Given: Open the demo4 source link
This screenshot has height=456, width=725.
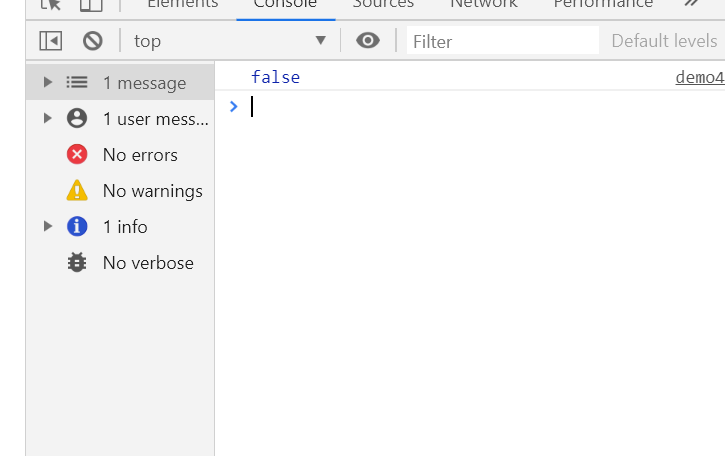Looking at the screenshot, I should pos(699,78).
